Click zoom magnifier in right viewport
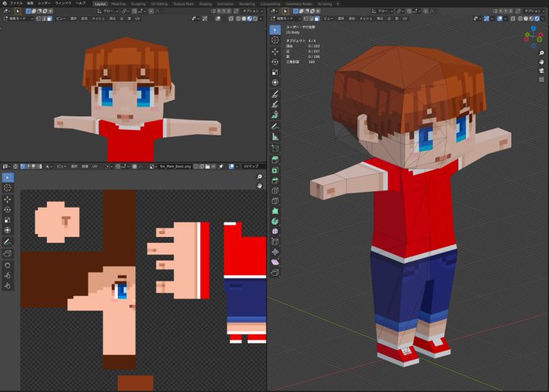This screenshot has width=549, height=392. (541, 52)
